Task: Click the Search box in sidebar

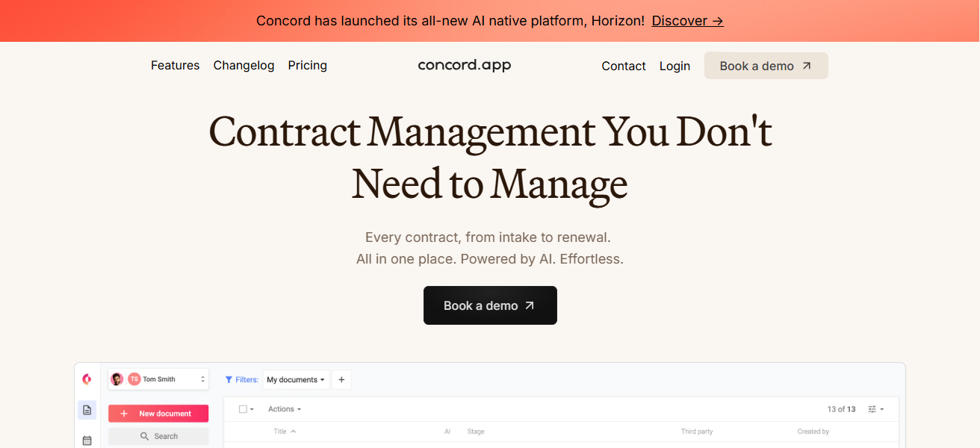Action: pyautogui.click(x=158, y=436)
